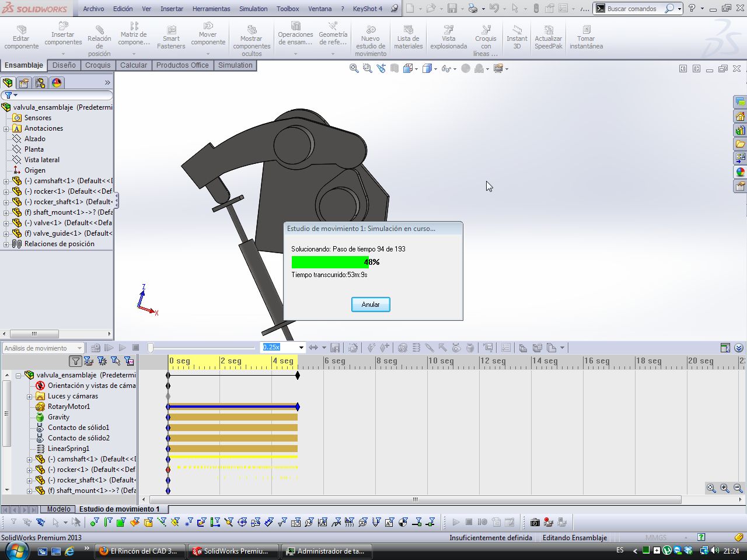Expand Relaciones de posición node
The width and height of the screenshot is (747, 560).
6,244
